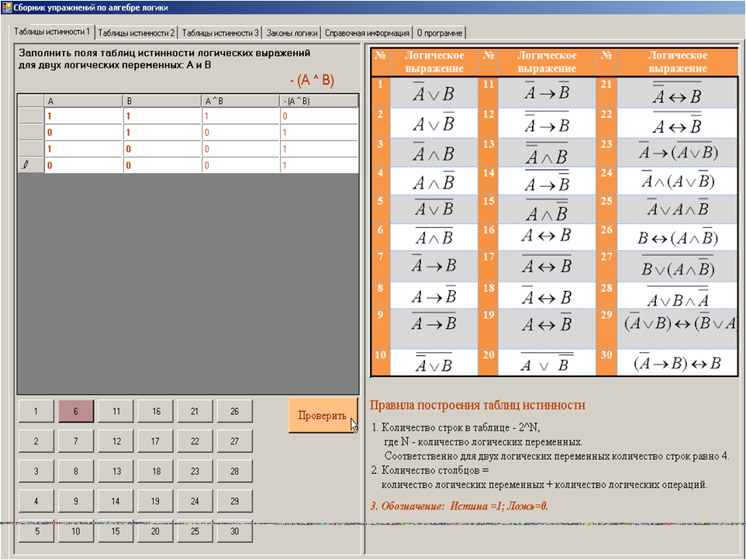Image resolution: width=746 pixels, height=560 pixels.
Task: Click the B column header in truth table
Action: (x=161, y=101)
